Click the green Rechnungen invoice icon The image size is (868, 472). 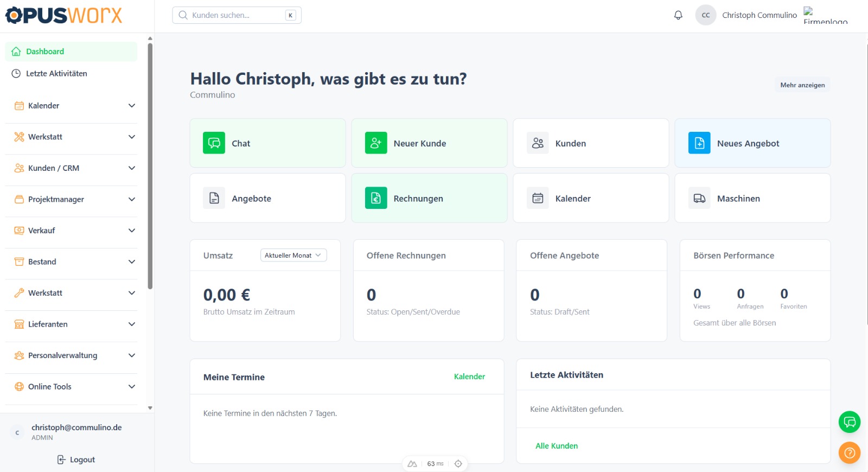click(x=376, y=198)
